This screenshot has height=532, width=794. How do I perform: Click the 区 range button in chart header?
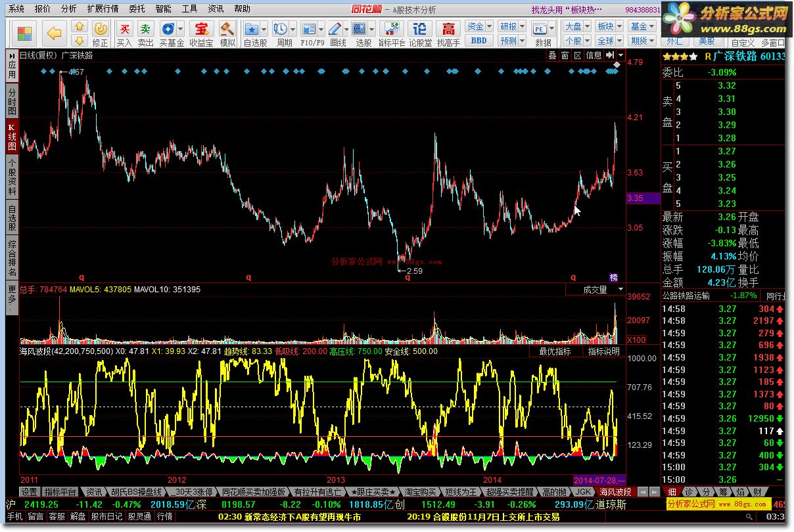coord(578,55)
